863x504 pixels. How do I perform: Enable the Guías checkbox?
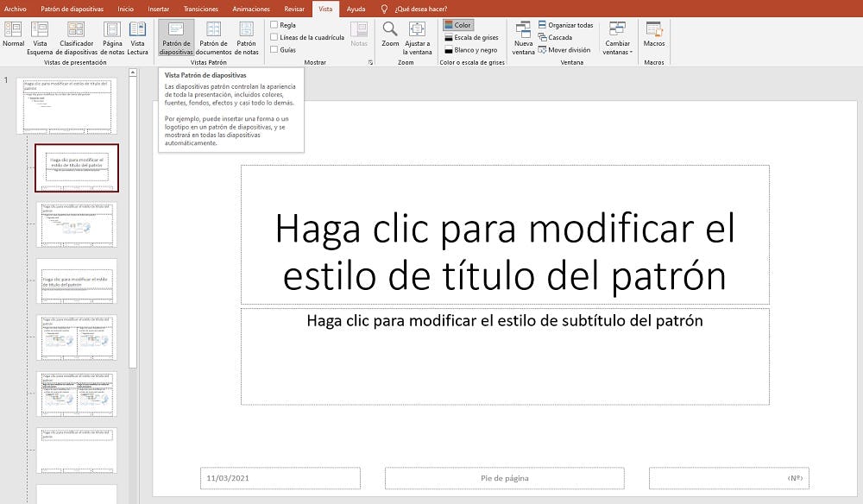[x=274, y=50]
